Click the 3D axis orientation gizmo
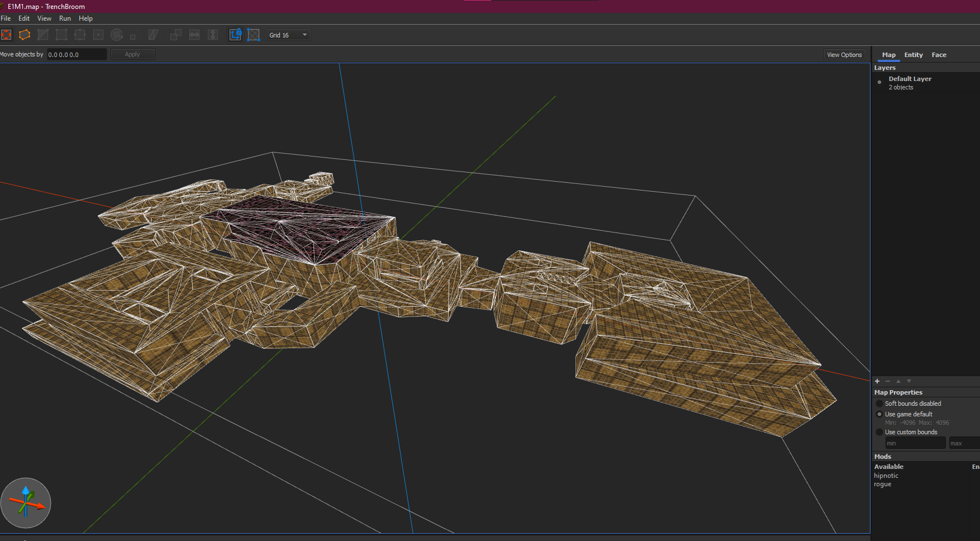 [26, 503]
